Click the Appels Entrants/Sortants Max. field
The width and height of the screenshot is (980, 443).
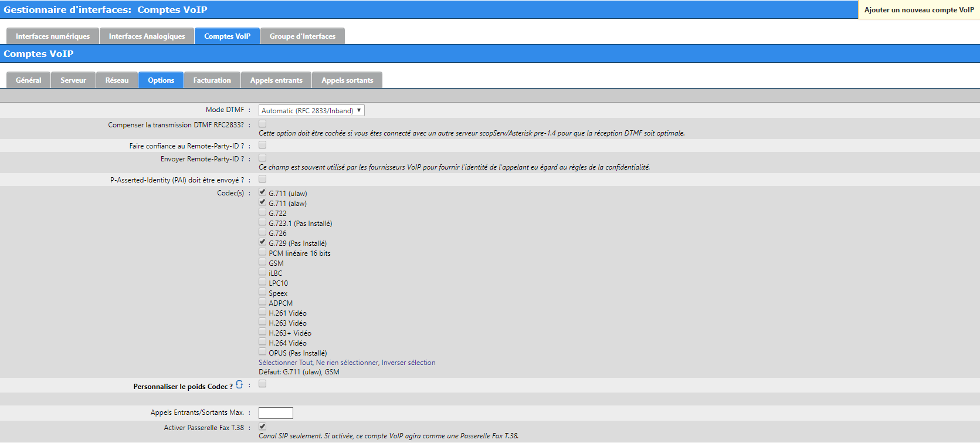(x=276, y=413)
